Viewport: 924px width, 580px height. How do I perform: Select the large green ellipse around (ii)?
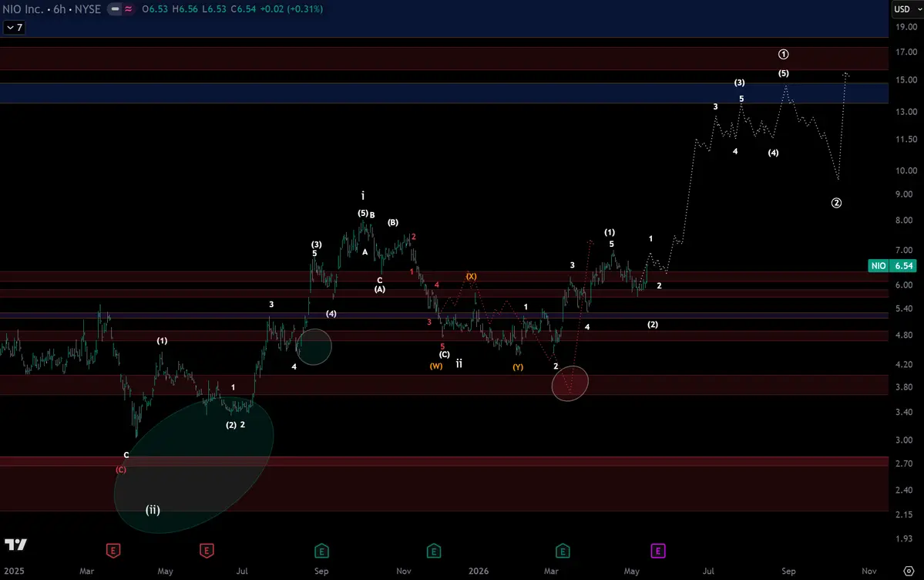(193, 466)
